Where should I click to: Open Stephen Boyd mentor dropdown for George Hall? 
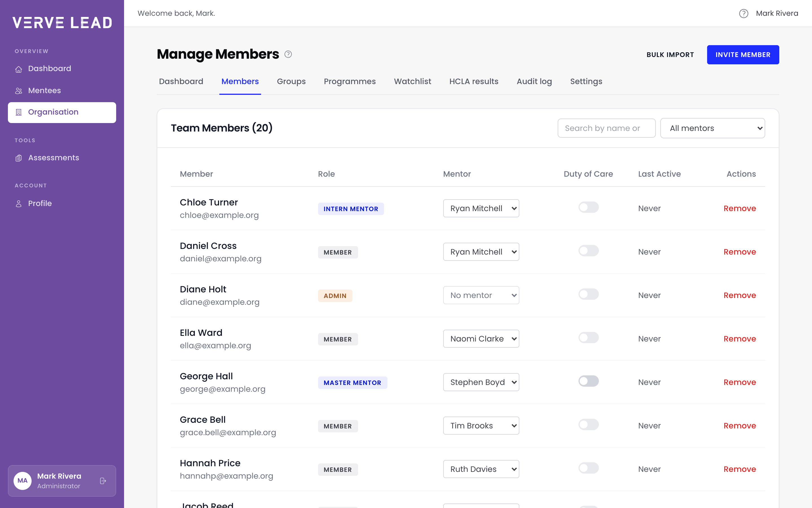coord(481,382)
